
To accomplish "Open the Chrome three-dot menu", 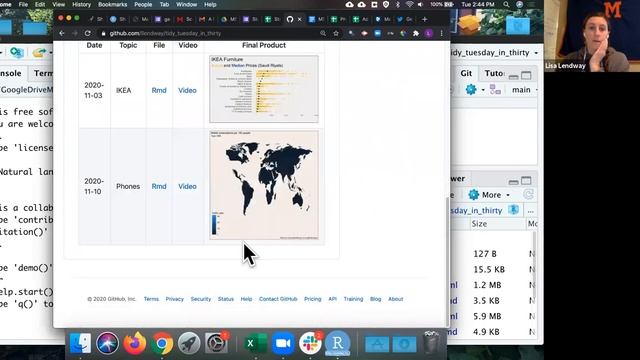I will click(x=441, y=33).
